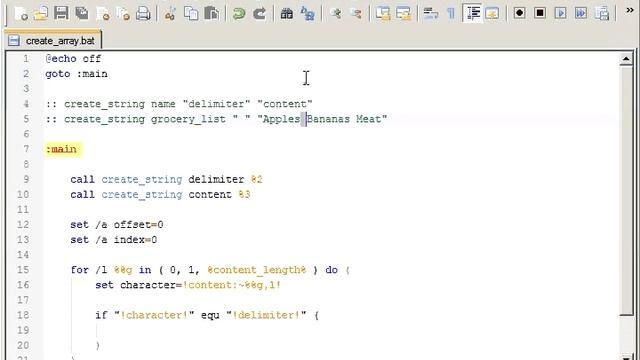Click the Zoom In toolbar icon
This screenshot has height=360, width=640.
pos(336,13)
